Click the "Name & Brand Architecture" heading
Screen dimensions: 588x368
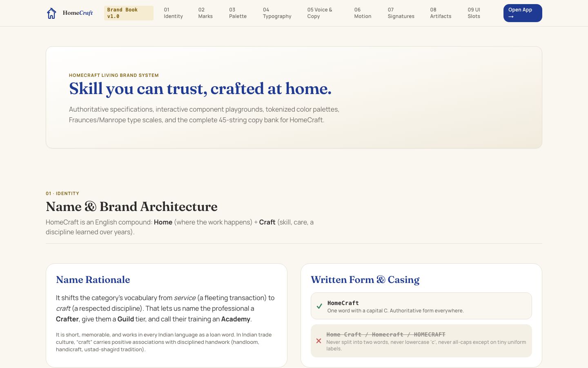point(131,206)
